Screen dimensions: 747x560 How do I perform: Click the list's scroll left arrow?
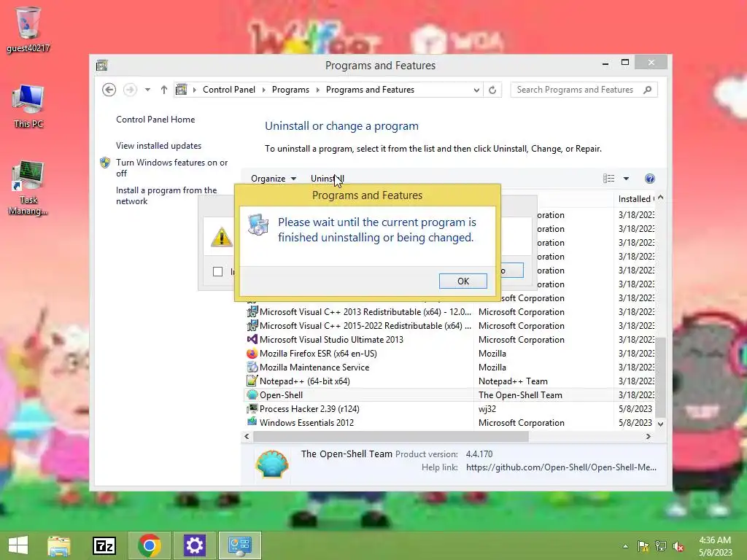point(247,436)
